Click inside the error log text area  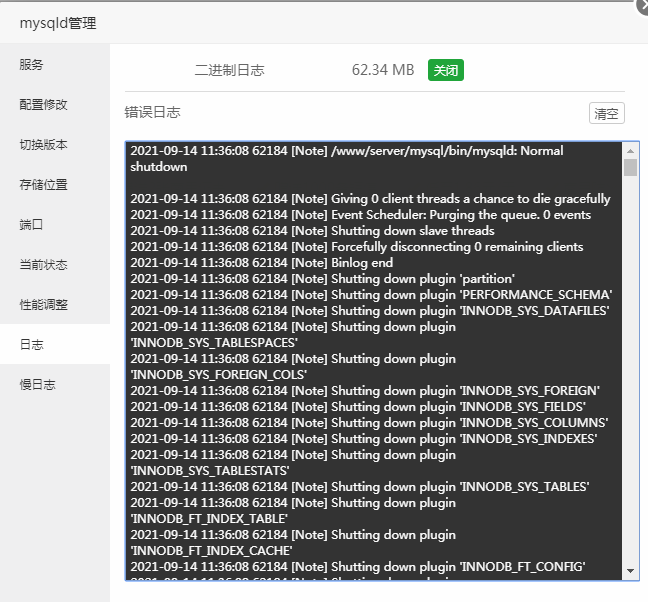[374, 361]
